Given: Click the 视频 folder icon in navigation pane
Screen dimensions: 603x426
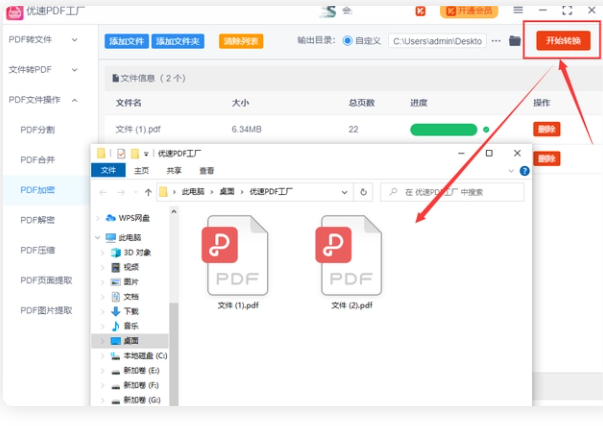Looking at the screenshot, I should point(115,267).
